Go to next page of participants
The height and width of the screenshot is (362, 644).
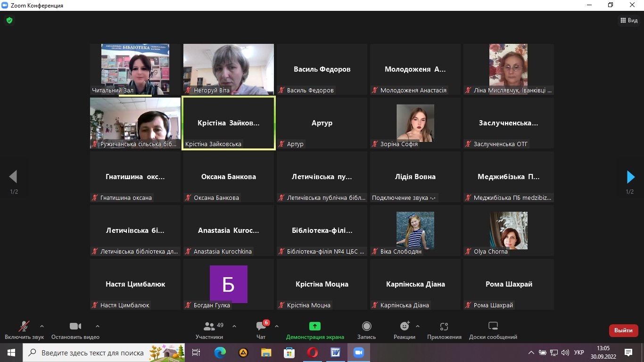click(630, 177)
